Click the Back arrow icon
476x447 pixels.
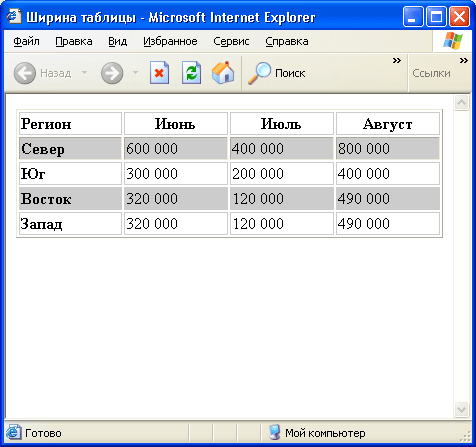coord(25,73)
